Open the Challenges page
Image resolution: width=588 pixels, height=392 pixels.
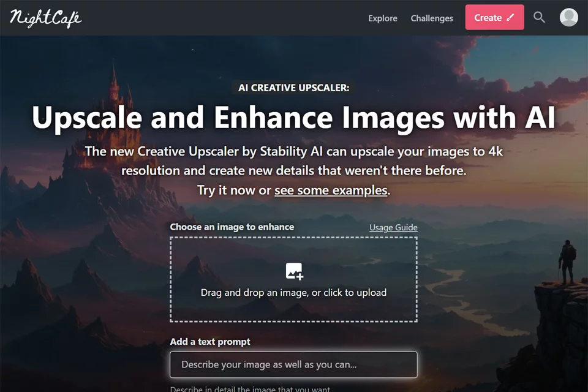click(x=432, y=18)
